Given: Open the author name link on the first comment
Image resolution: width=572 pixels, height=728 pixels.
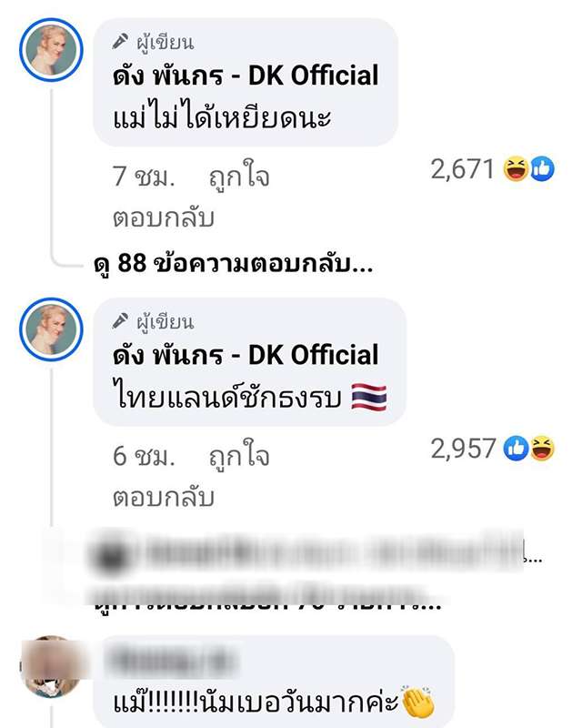Looking at the screenshot, I should (246, 76).
